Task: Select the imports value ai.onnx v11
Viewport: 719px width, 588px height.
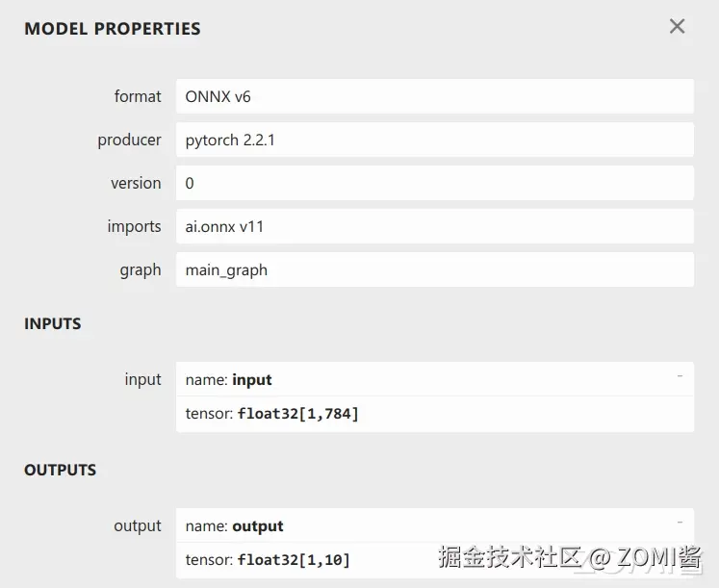Action: tap(435, 226)
